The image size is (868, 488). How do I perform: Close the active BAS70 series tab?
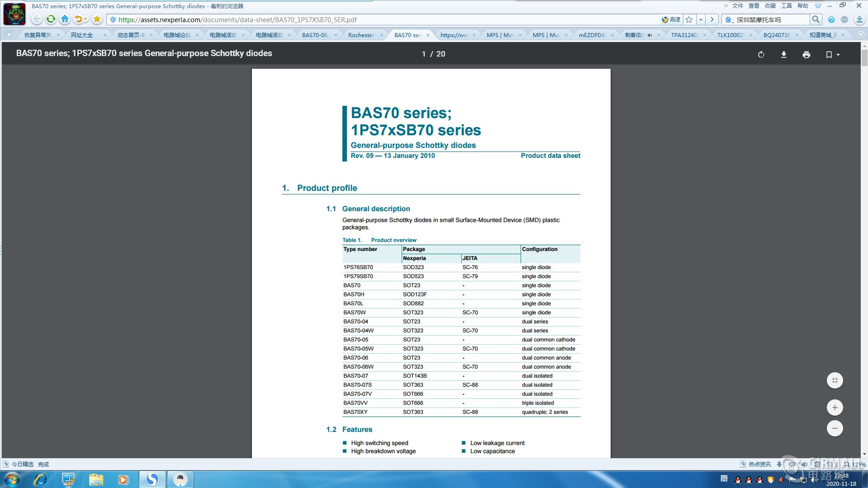click(427, 35)
